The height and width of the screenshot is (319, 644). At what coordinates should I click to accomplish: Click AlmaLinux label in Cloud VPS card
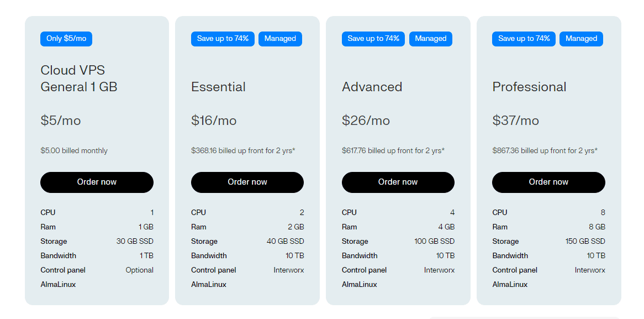pos(58,284)
